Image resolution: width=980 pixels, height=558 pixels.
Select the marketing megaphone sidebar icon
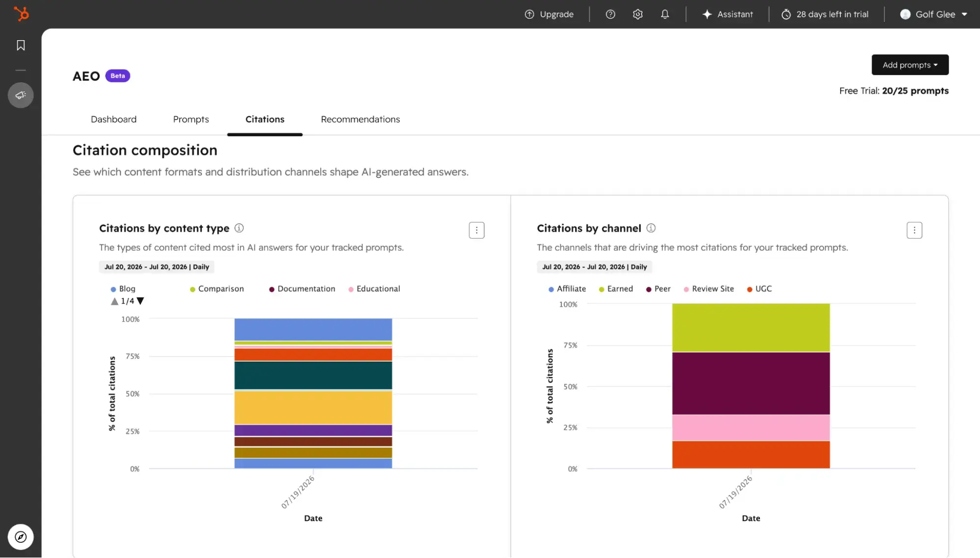[x=21, y=95]
